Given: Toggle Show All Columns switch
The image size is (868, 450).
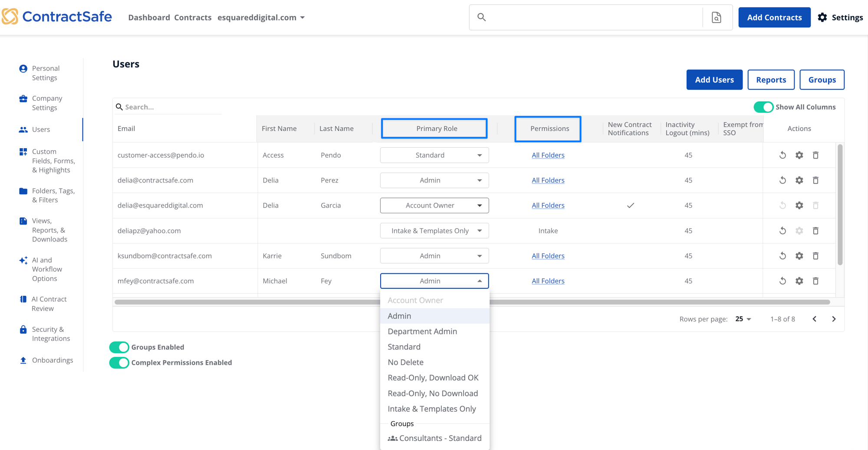Looking at the screenshot, I should [763, 107].
